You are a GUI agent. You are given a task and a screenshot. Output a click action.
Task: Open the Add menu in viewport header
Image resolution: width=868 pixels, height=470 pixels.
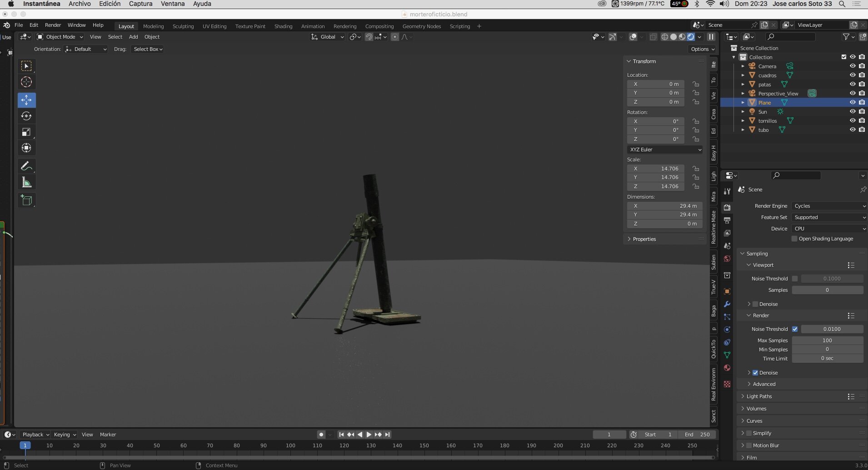click(x=133, y=37)
